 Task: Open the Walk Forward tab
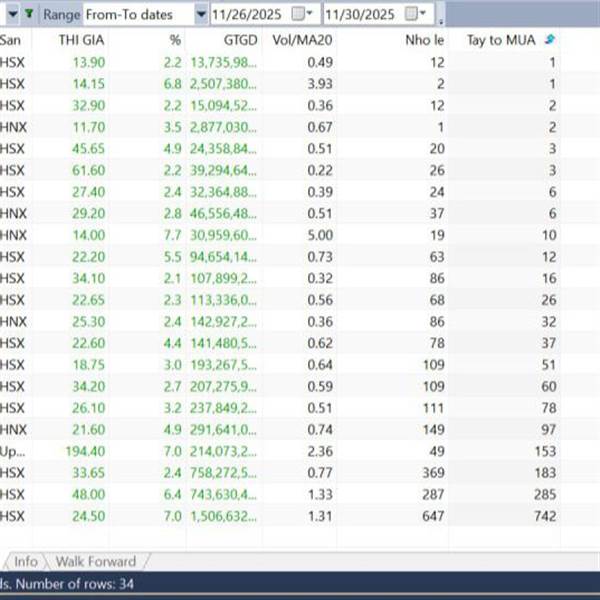pyautogui.click(x=95, y=561)
